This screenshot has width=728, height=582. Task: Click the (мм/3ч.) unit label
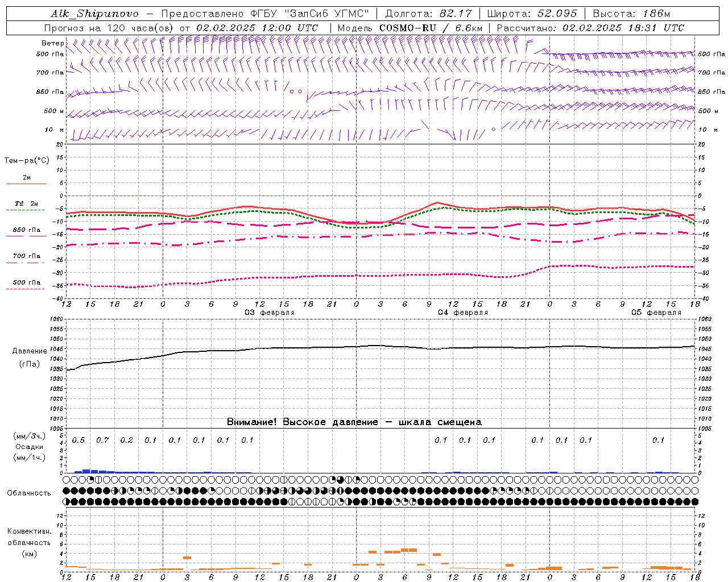30,436
